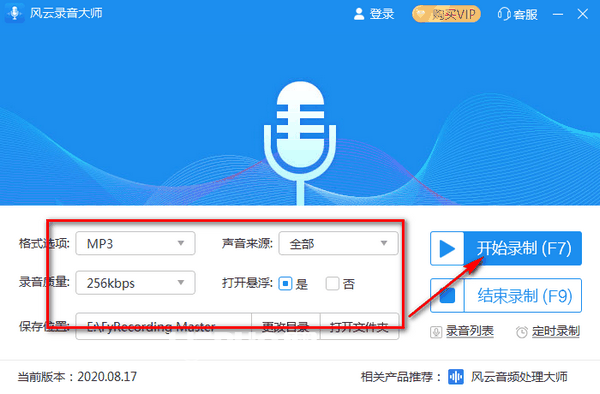Open the 风云音频处理大师 product link
Viewport: 600px width, 394px height.
(x=519, y=377)
